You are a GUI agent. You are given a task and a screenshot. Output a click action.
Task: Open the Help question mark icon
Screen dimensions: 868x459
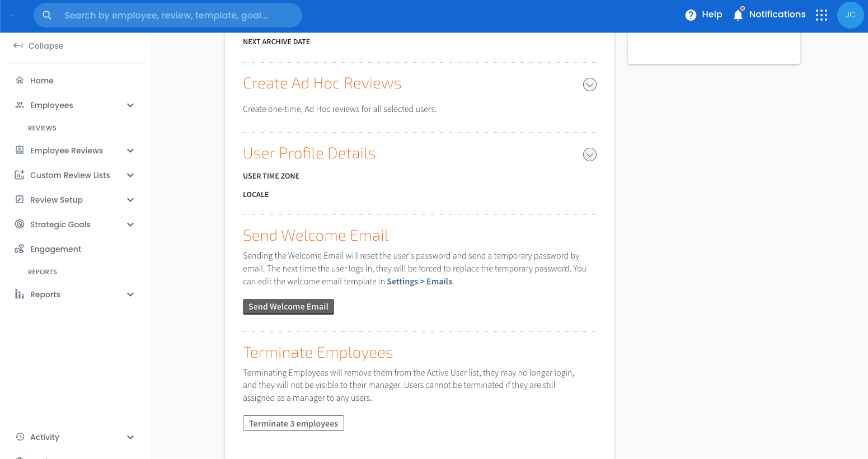click(x=691, y=15)
